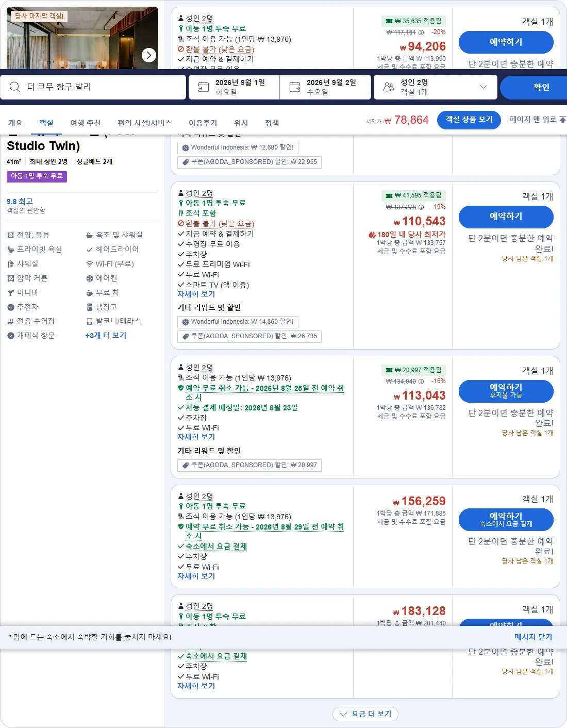
Task: Click 예약하기 후지불 가능 for the ₩113,043 rate
Action: 506,391
